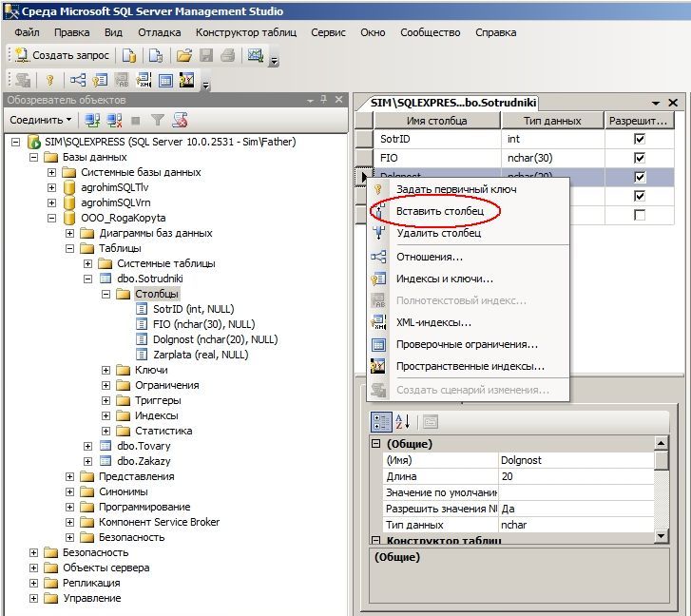Expand the Ключи folder
This screenshot has height=616, width=691.
click(x=106, y=370)
